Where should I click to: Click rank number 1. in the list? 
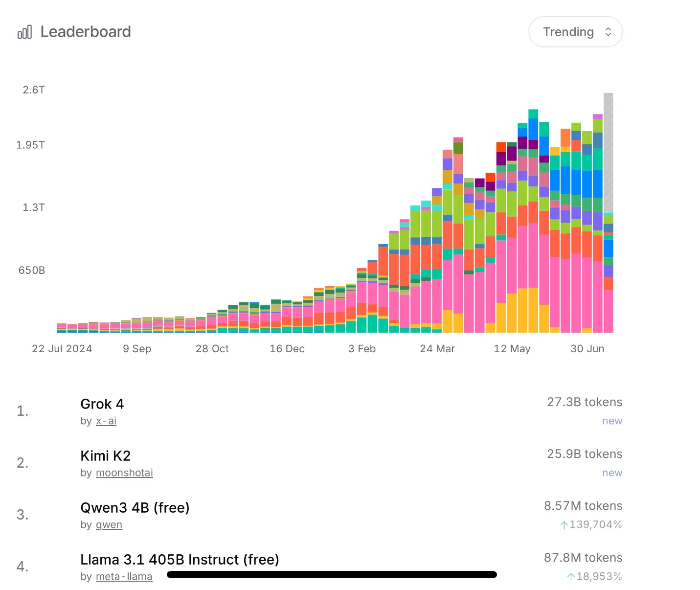(23, 411)
